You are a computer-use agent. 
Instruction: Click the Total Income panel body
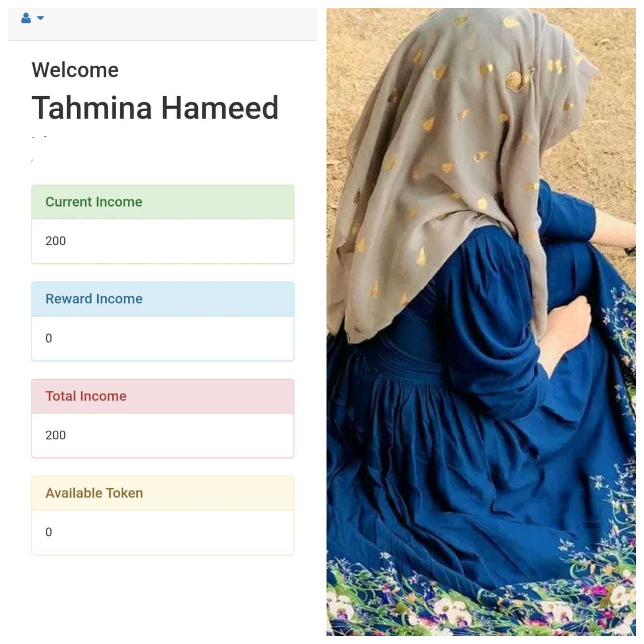point(163,435)
